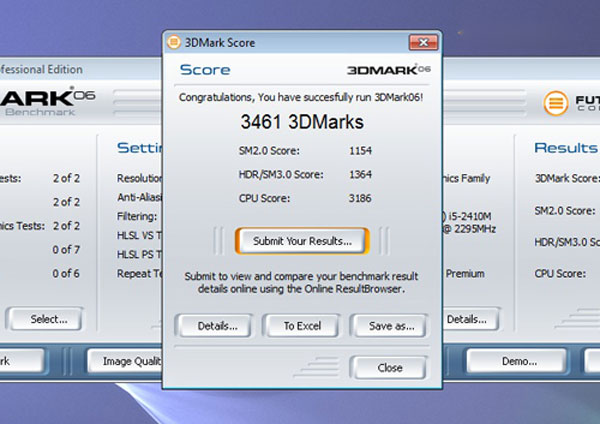This screenshot has width=600, height=424.
Task: Click the 3DMark06 logo in Score dialog
Action: click(x=389, y=70)
